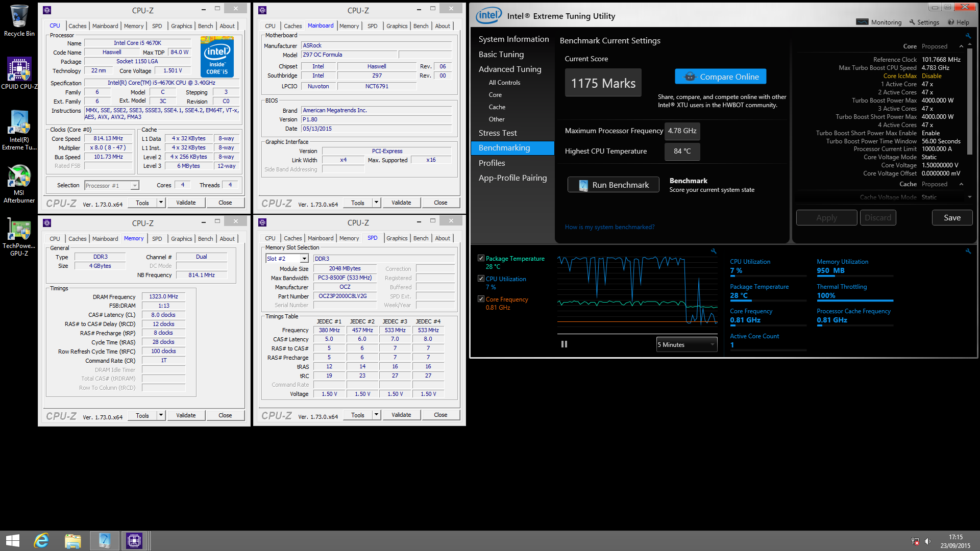Open 'How is my system benchmarked?' link
Screen dimensions: 980x551
(609, 227)
